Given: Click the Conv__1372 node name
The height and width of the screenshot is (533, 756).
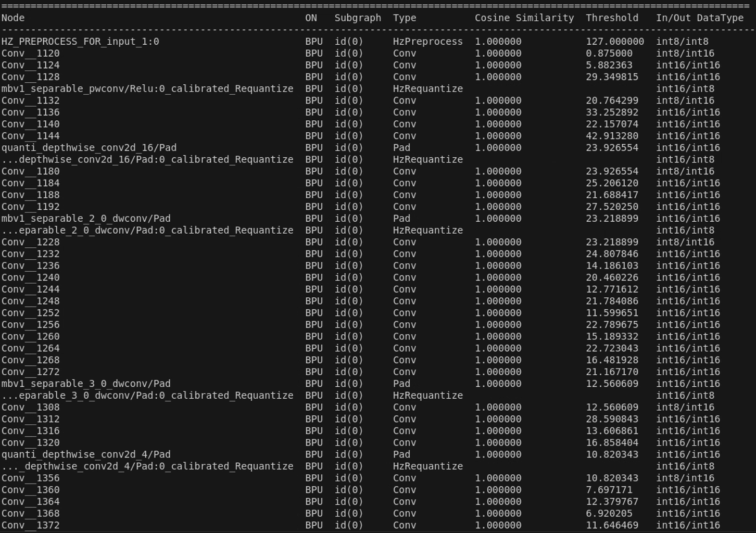Looking at the screenshot, I should click(30, 525).
